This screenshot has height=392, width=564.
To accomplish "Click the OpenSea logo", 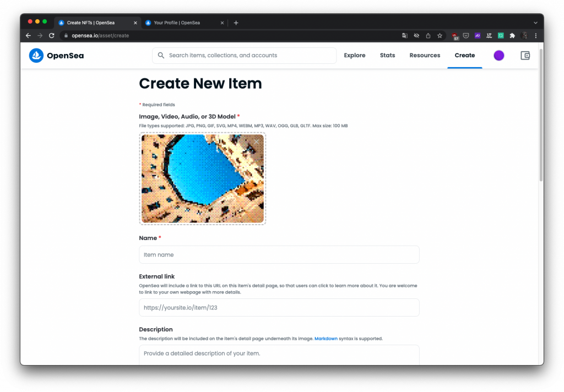I will [x=57, y=56].
